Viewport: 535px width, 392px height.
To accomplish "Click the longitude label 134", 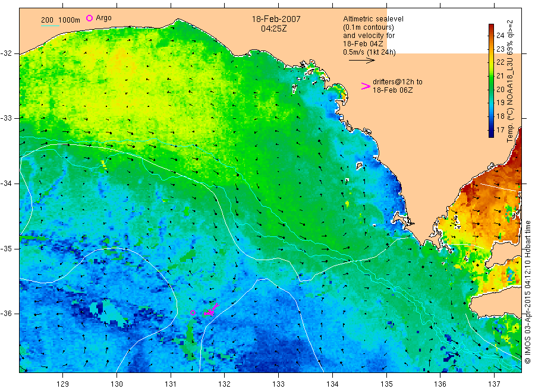I will click(x=332, y=384).
